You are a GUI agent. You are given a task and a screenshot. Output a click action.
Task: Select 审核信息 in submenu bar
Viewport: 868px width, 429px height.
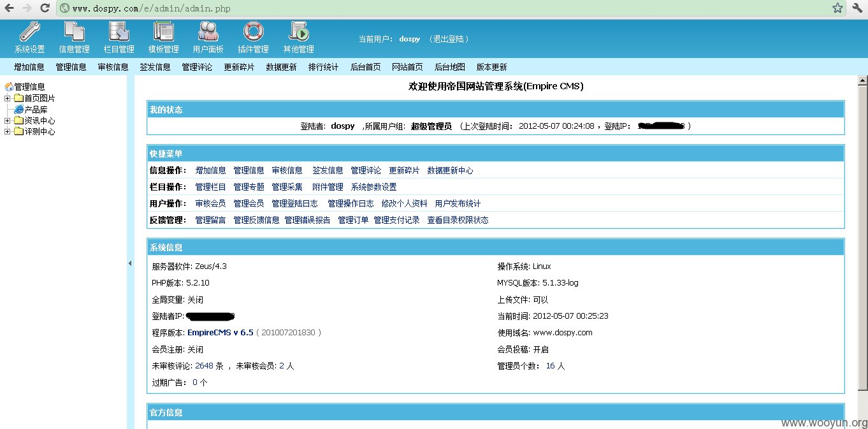113,67
